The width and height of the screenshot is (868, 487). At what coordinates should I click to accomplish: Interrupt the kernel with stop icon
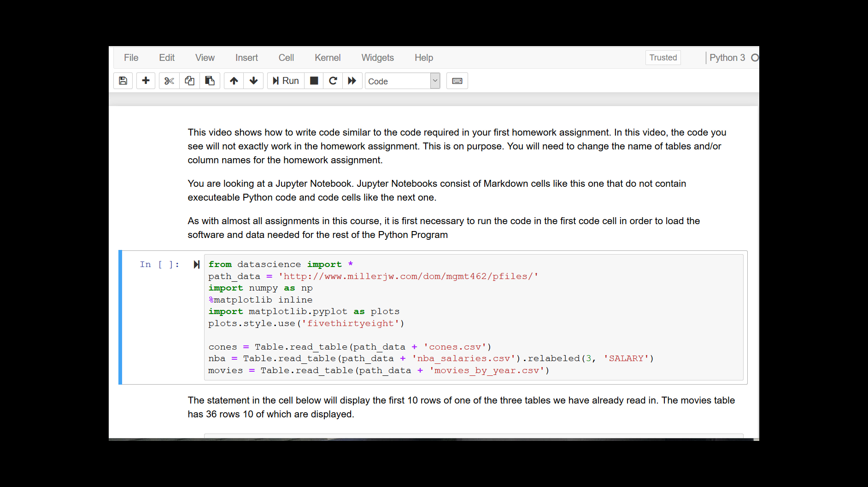coord(314,81)
